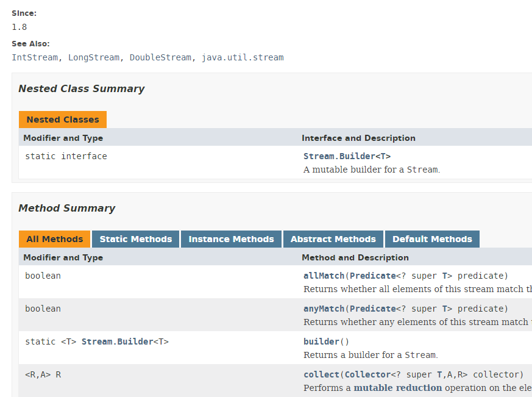Click the allMatch method link
The image size is (532, 397).
[324, 276]
